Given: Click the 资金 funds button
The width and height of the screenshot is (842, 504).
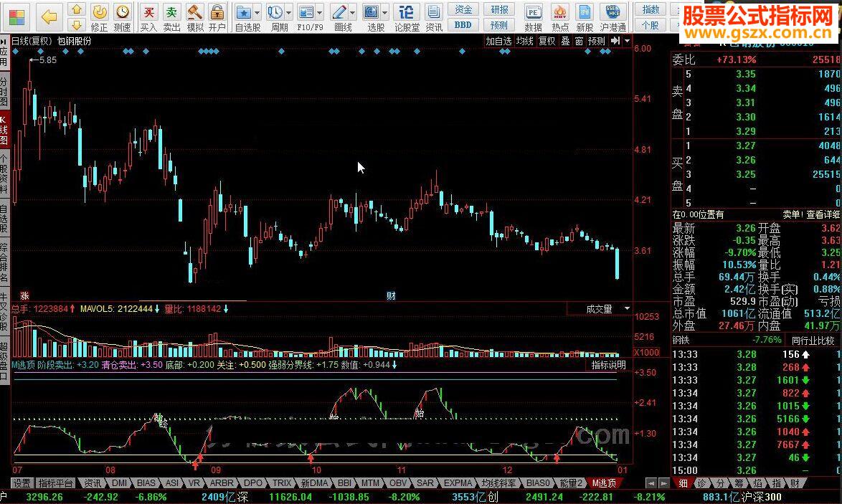Looking at the screenshot, I should pyautogui.click(x=463, y=9).
